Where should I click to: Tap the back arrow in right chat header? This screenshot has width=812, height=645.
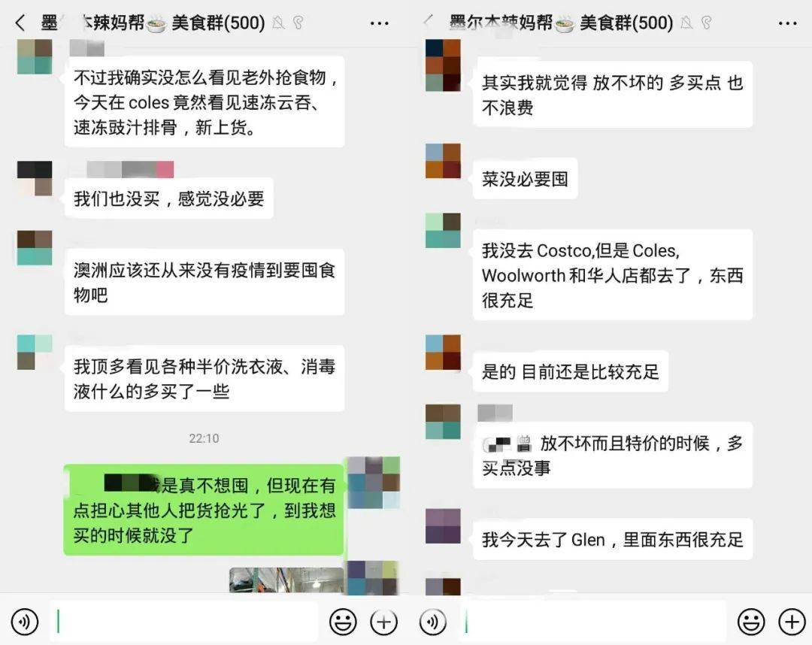(x=429, y=21)
